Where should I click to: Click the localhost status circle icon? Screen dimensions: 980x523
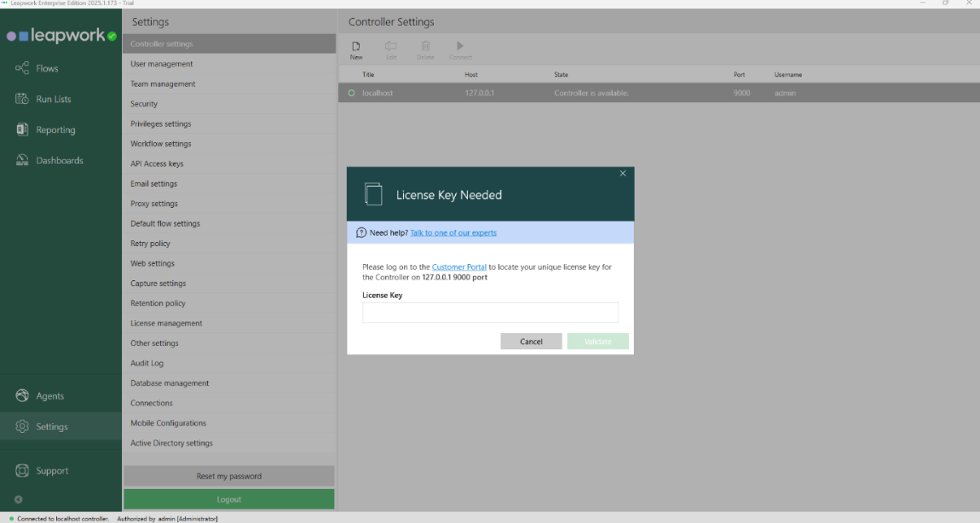point(351,93)
